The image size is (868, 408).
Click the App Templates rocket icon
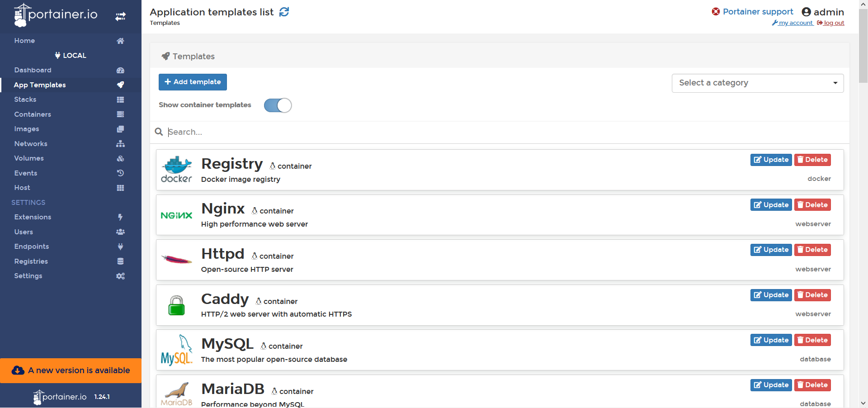pyautogui.click(x=120, y=85)
